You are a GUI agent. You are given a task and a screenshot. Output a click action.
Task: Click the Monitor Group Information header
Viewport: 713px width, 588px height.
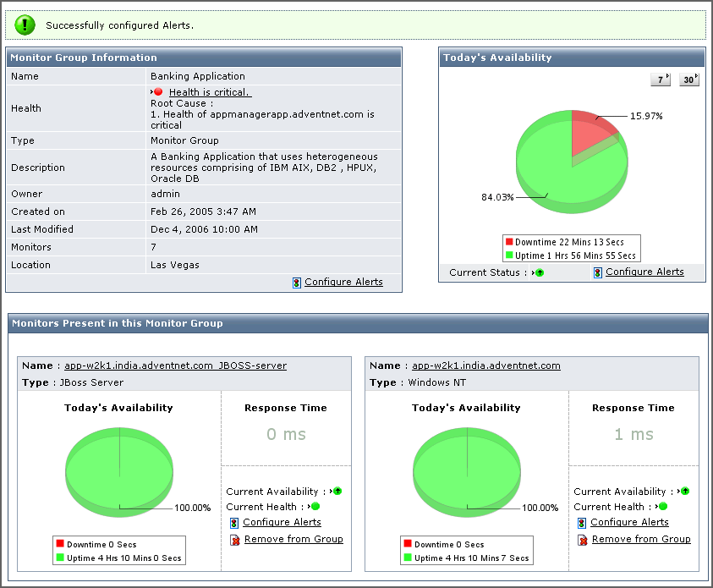[x=204, y=58]
